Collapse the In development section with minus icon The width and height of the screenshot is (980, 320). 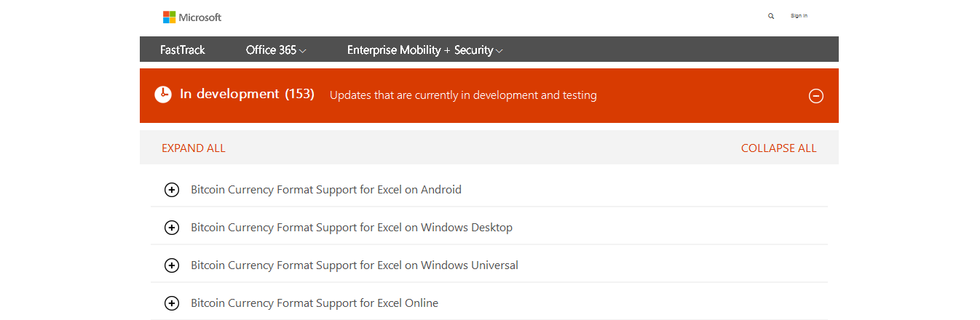[x=816, y=95]
